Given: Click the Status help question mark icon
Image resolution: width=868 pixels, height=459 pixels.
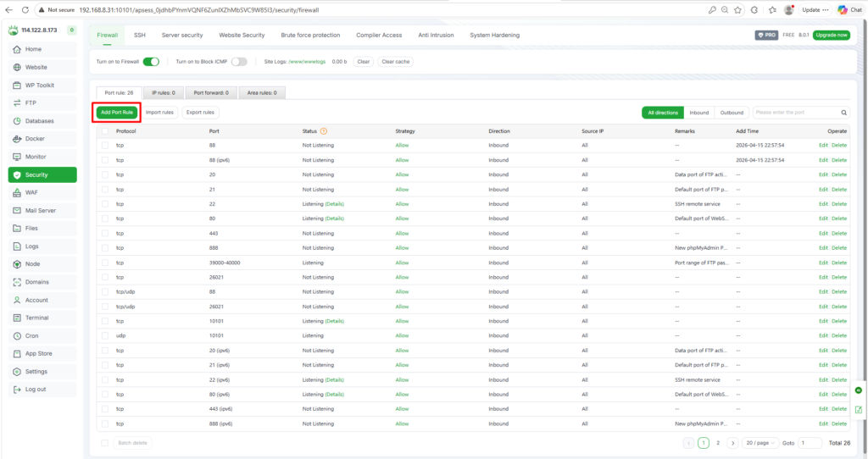Looking at the screenshot, I should tap(324, 131).
